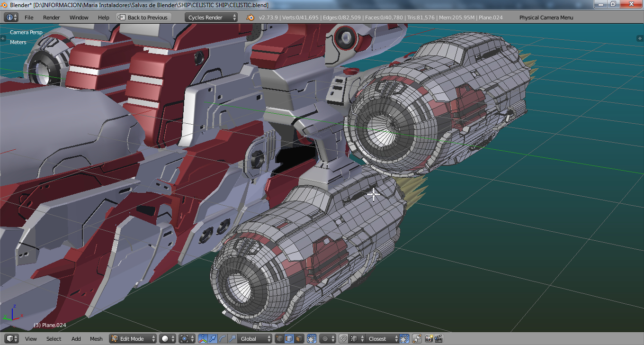Open the Closest snap target dropdown
644x345 pixels.
(382, 339)
